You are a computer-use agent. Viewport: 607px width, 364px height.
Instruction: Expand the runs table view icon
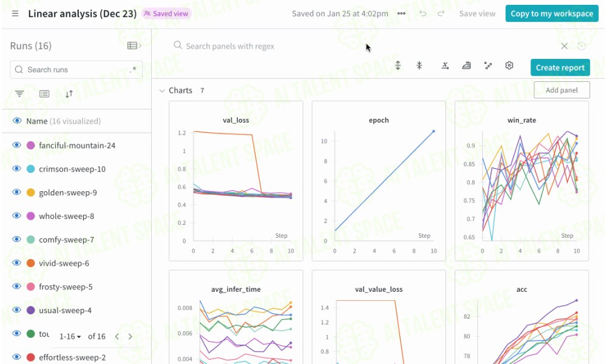click(x=134, y=45)
